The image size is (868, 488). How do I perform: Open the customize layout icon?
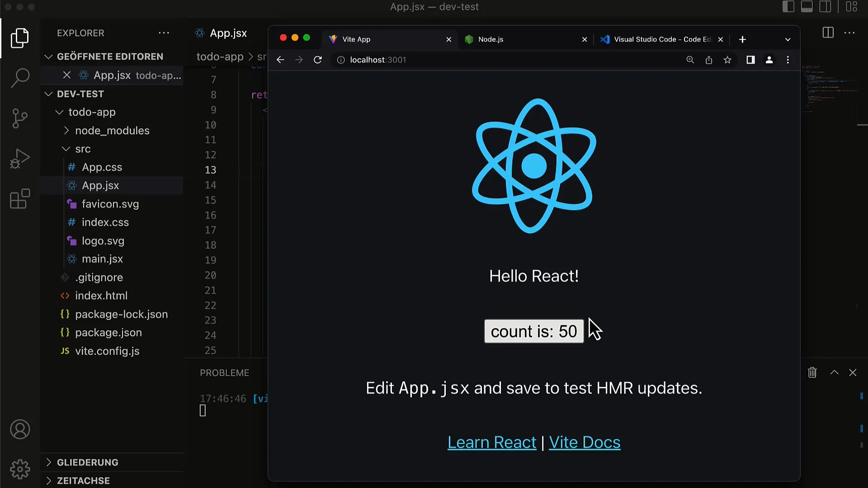point(852,7)
